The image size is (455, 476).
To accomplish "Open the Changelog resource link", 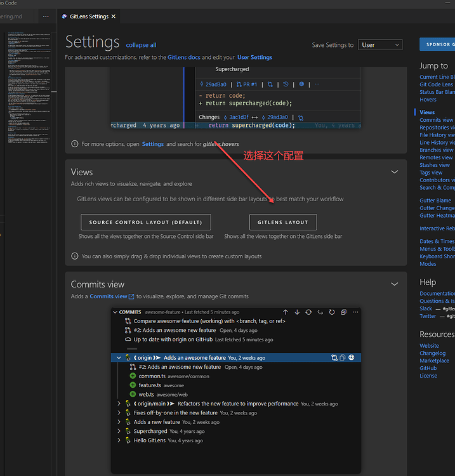I will pyautogui.click(x=433, y=353).
